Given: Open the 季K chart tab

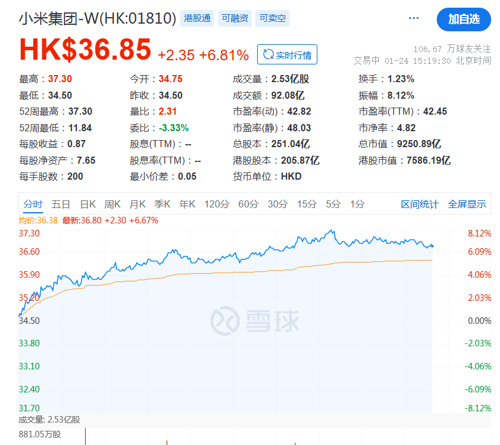Looking at the screenshot, I should point(162,204).
